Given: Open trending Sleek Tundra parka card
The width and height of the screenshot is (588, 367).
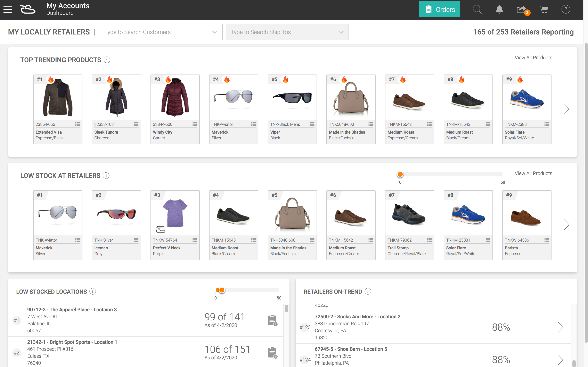Looking at the screenshot, I should 116,109.
